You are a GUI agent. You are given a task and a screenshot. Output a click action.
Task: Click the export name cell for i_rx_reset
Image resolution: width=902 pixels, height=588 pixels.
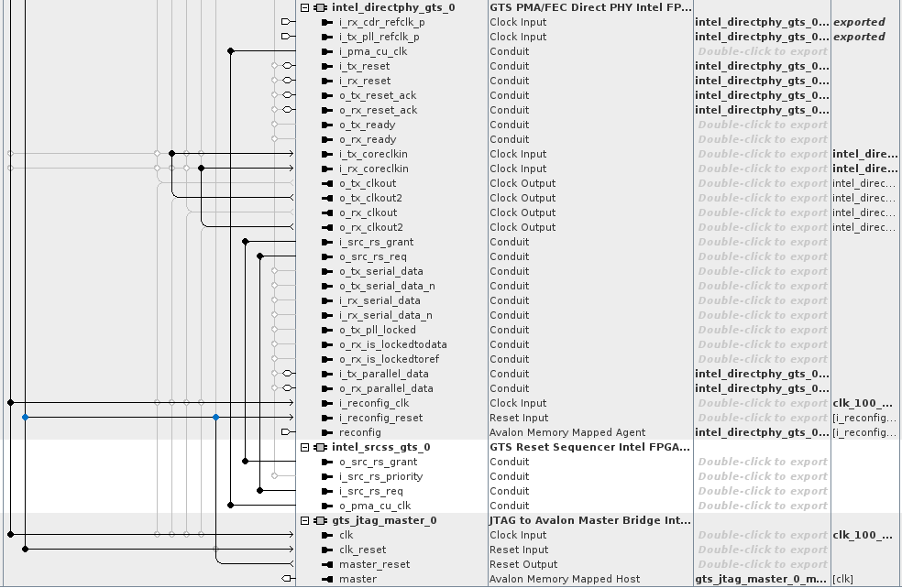coord(762,81)
